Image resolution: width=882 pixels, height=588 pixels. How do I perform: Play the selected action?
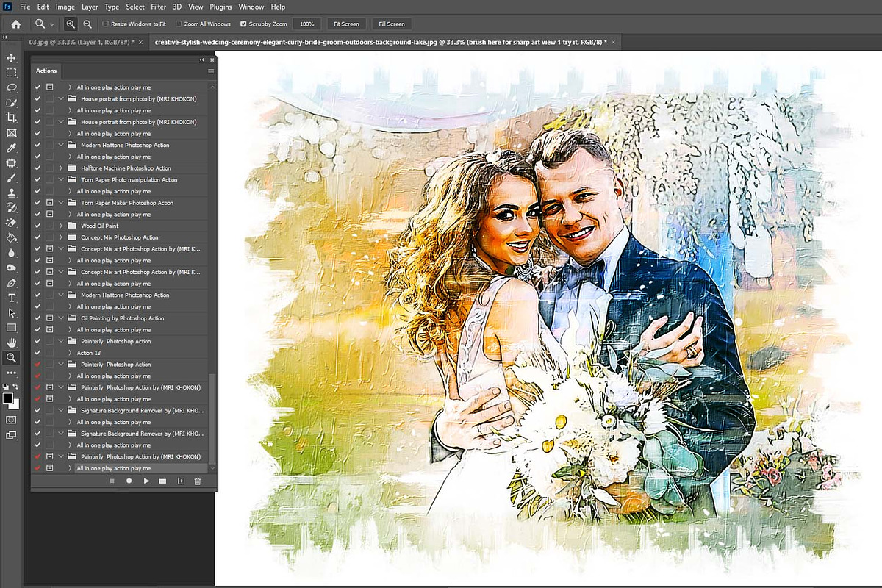146,481
